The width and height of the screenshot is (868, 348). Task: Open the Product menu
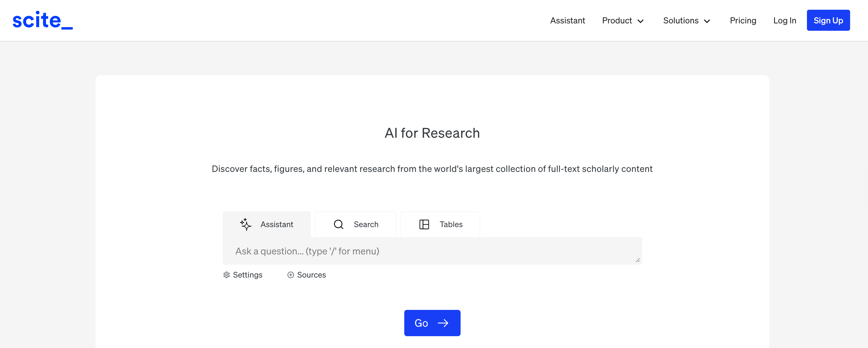[x=617, y=21]
